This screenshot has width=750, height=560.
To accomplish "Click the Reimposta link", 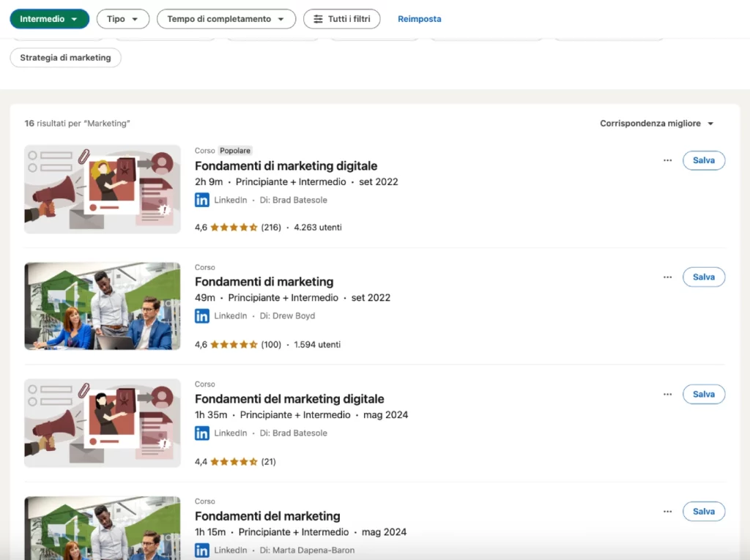I will point(420,19).
